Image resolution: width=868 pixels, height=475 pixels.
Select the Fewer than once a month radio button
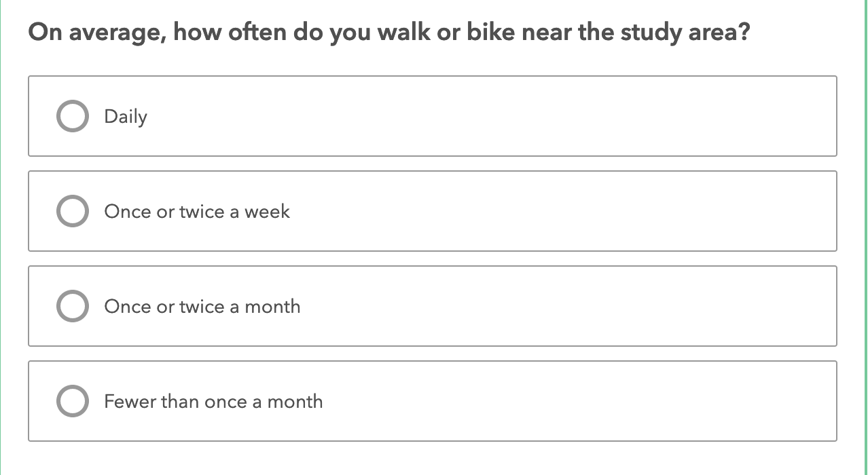click(72, 401)
